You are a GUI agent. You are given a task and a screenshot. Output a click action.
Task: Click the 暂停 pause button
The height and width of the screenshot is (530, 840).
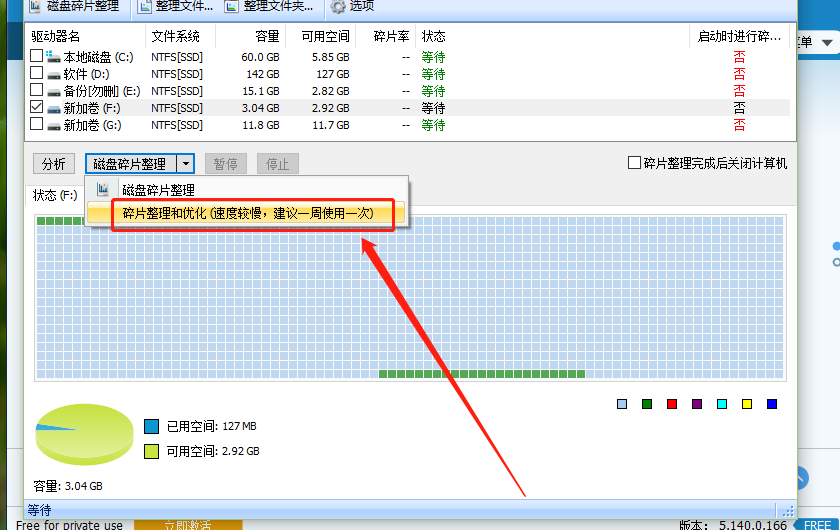[226, 164]
